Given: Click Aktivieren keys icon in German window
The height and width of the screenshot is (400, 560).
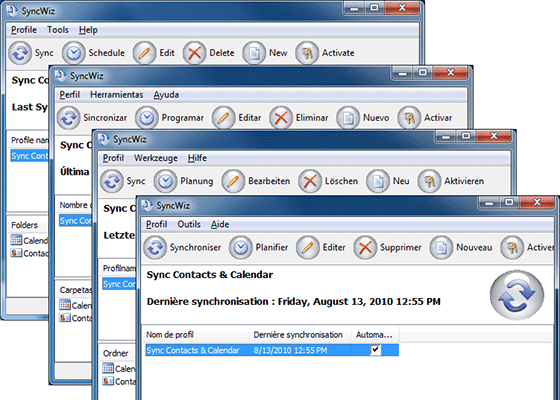Looking at the screenshot, I should pyautogui.click(x=429, y=181).
